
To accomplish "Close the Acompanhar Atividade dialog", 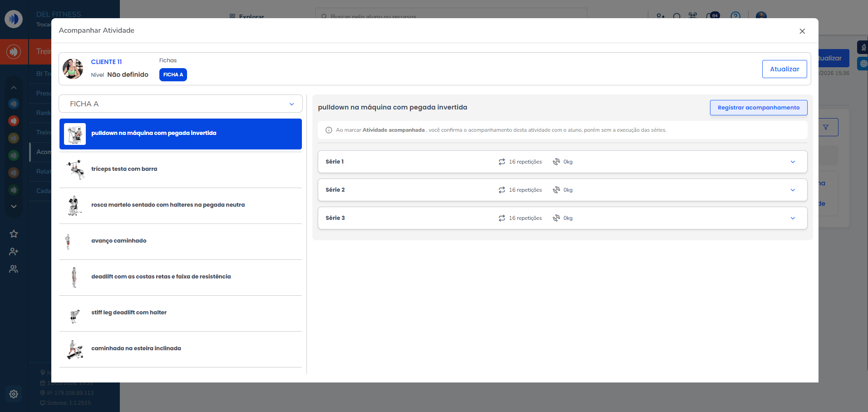I will [802, 31].
